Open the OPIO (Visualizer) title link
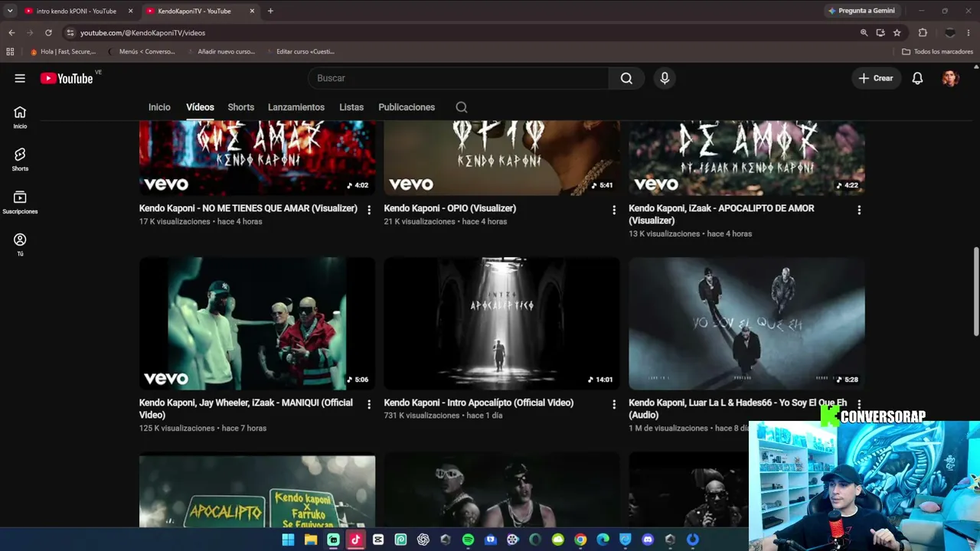This screenshot has height=551, width=980. point(450,208)
